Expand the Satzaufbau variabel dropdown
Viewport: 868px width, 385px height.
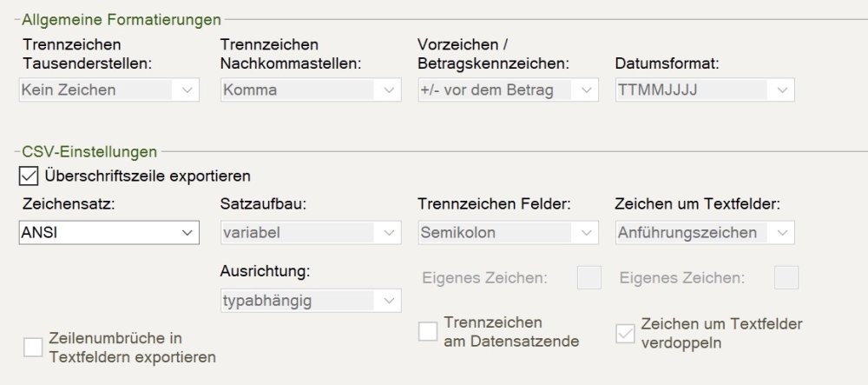pyautogui.click(x=311, y=233)
